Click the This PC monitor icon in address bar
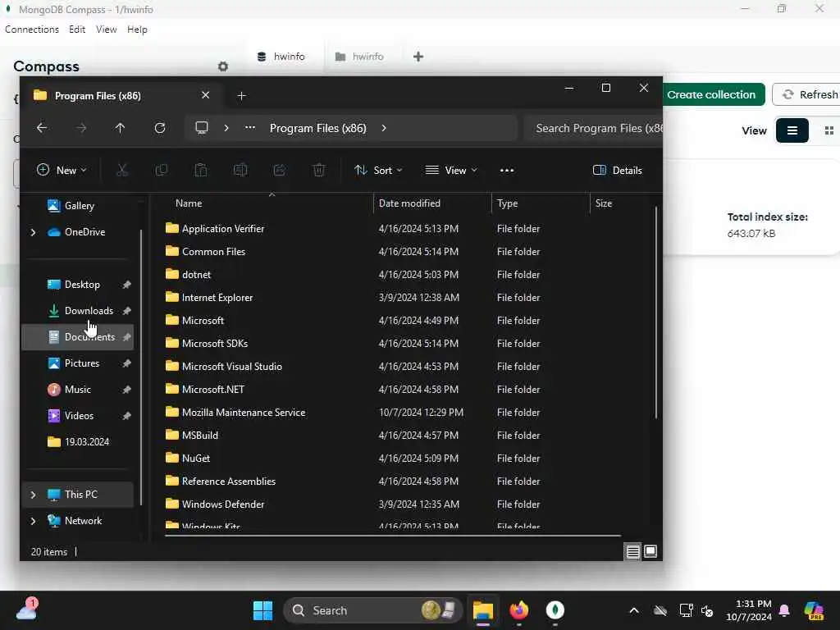The image size is (840, 630). pos(202,127)
